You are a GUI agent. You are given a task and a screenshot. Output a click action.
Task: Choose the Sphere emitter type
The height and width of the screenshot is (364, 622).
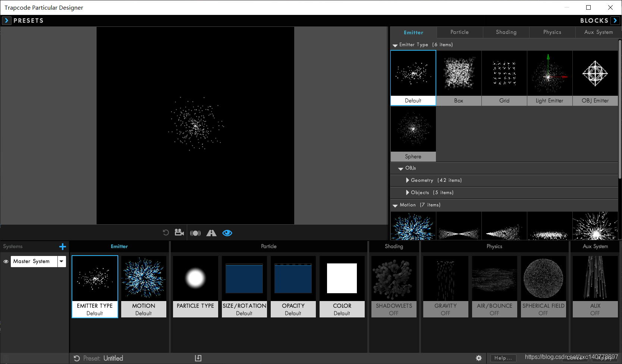coord(413,134)
